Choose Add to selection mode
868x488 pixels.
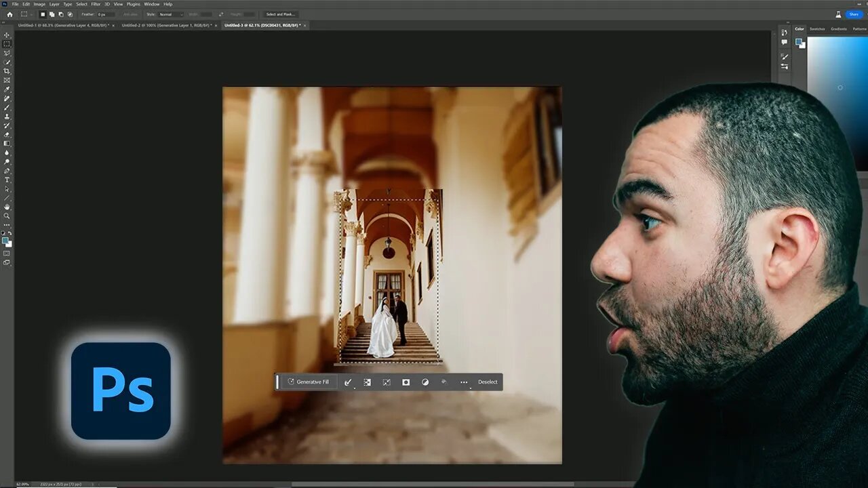(x=52, y=14)
